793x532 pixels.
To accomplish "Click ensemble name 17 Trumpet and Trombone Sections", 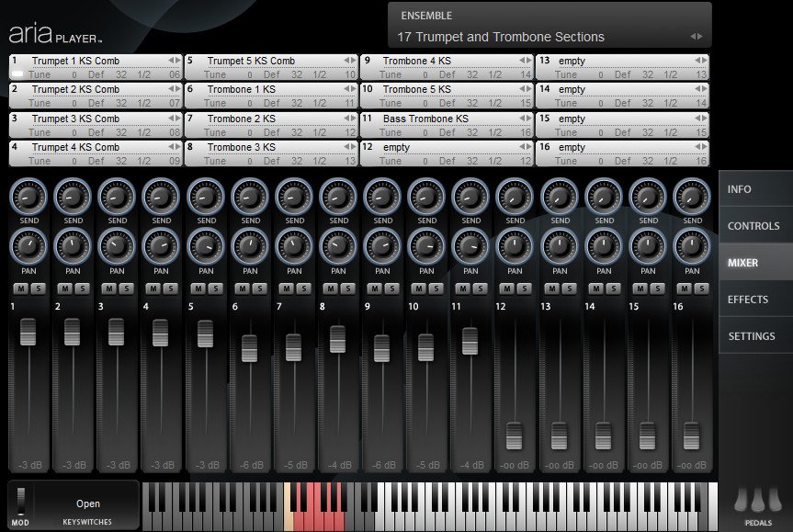I will coord(501,37).
